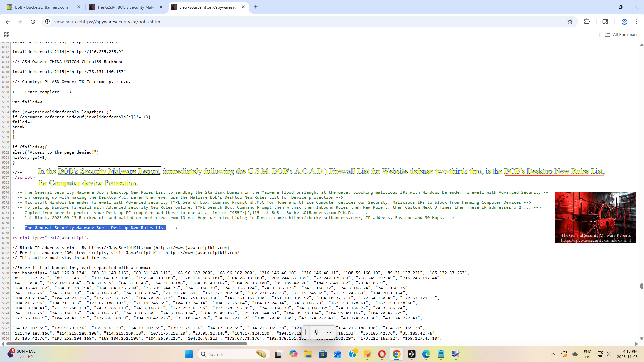Image resolution: width=644 pixels, height=362 pixels.
Task: Open the tab search media icon
Action: coord(605,22)
